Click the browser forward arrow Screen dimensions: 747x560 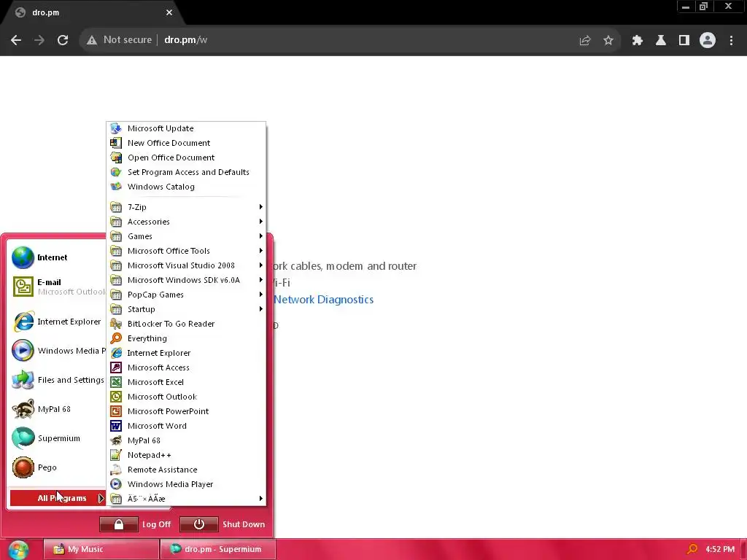[x=39, y=40]
